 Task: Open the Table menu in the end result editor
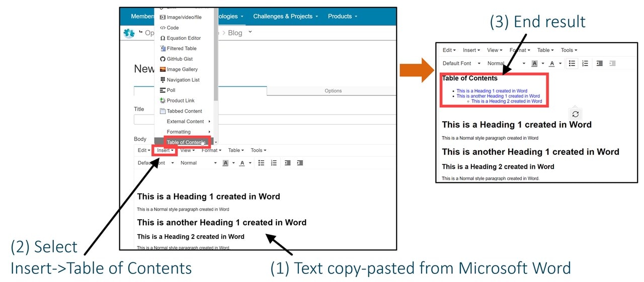pos(545,50)
